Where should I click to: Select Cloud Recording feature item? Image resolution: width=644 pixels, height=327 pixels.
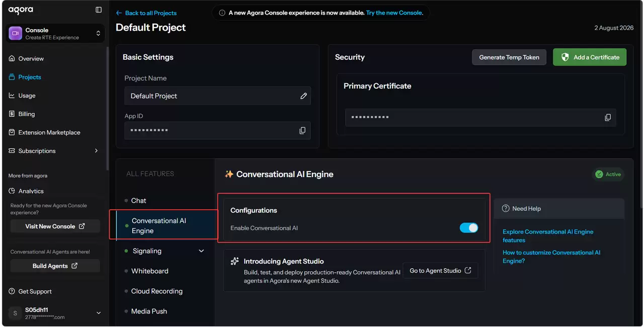click(x=157, y=291)
